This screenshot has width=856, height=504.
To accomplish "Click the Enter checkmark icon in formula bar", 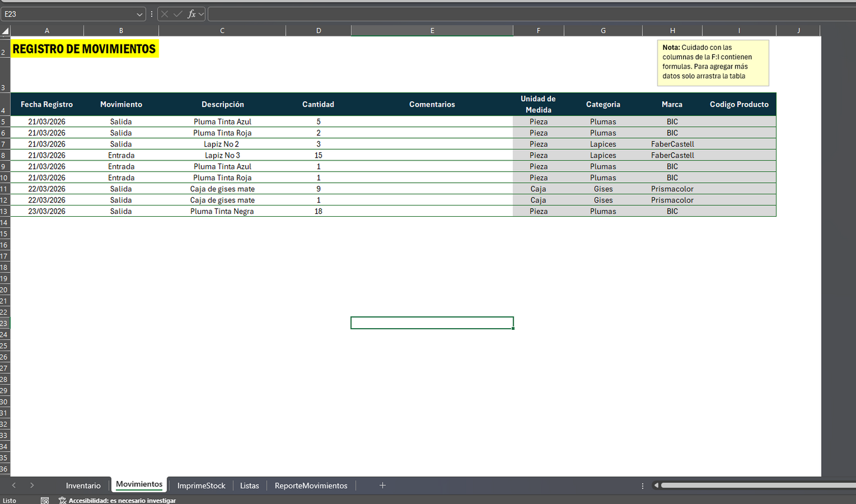I will point(178,14).
